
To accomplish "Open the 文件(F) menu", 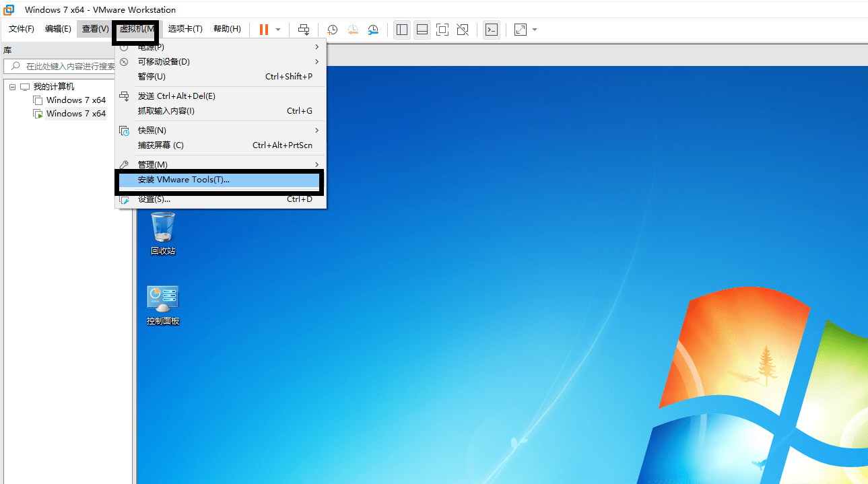I will point(22,29).
